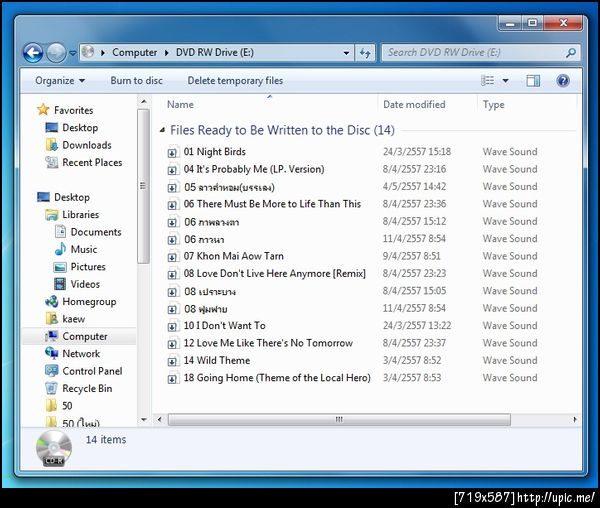Sort by the Date modified column
The image size is (600, 508).
point(414,104)
